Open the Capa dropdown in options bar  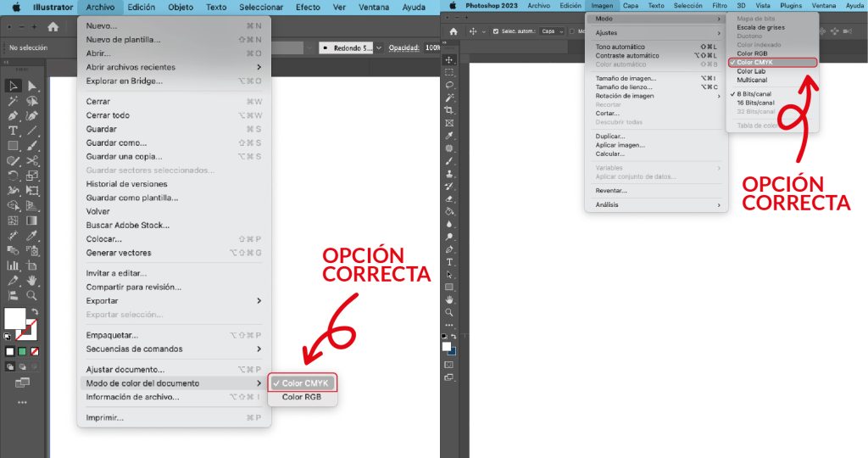coord(554,31)
